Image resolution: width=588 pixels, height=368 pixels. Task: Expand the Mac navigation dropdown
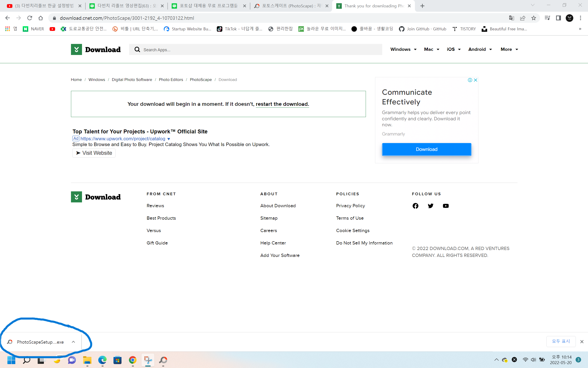pyautogui.click(x=432, y=49)
